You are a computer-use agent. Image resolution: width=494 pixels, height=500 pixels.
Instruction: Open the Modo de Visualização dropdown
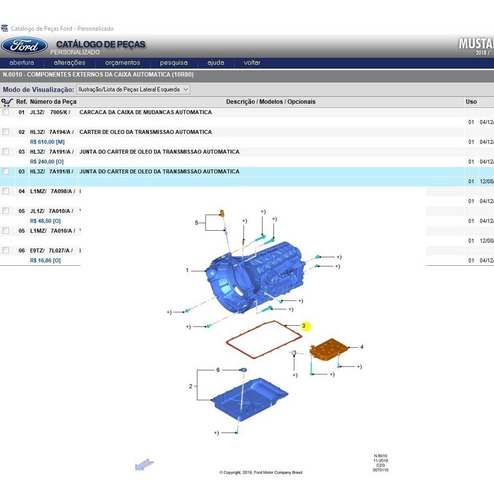pos(133,89)
